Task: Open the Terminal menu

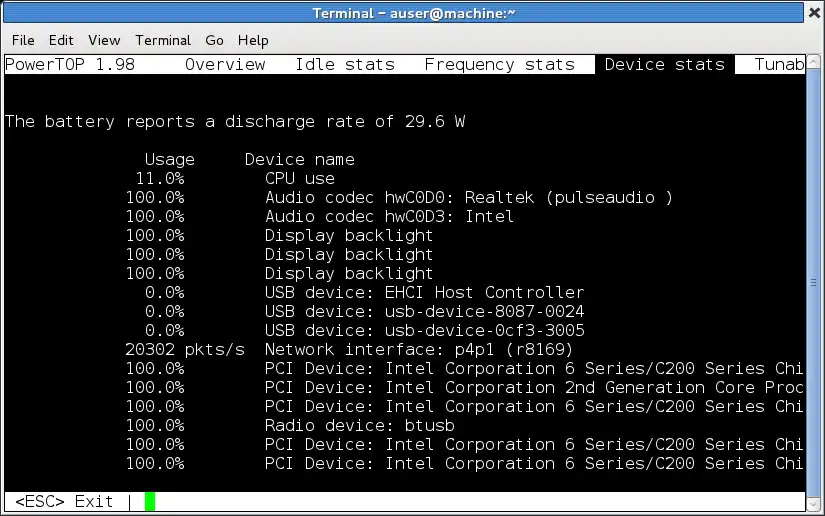Action: click(163, 41)
